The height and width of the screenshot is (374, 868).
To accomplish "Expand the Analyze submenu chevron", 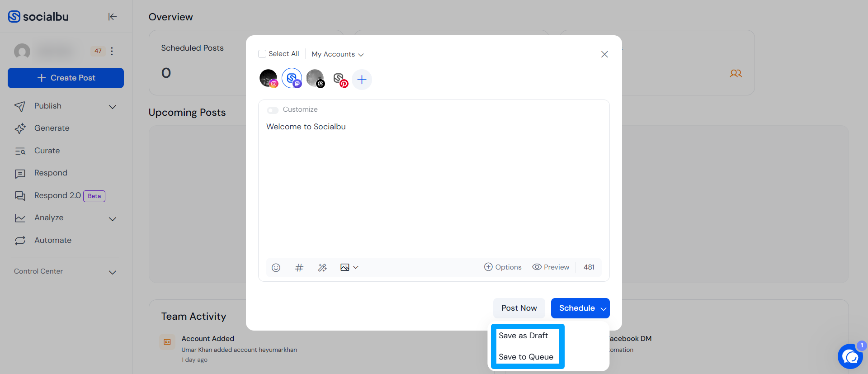I will (113, 219).
